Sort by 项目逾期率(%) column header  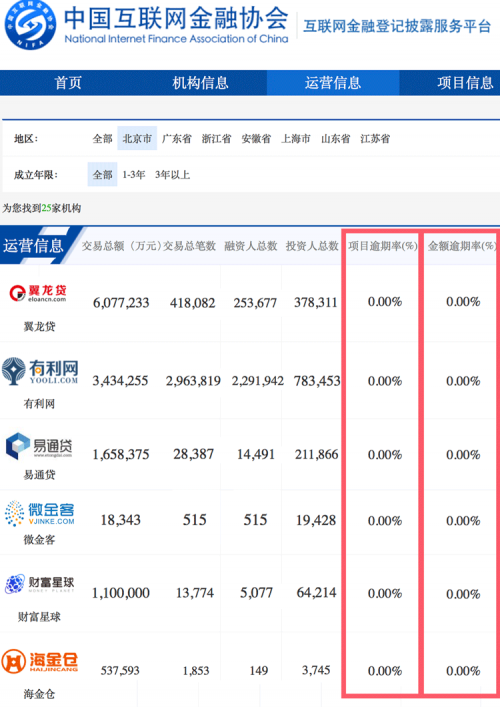(383, 246)
